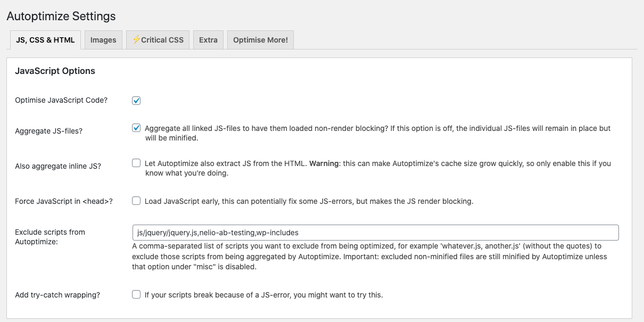Enable the Also aggregate inline JS checkbox
This screenshot has width=644, height=322.
(x=136, y=163)
